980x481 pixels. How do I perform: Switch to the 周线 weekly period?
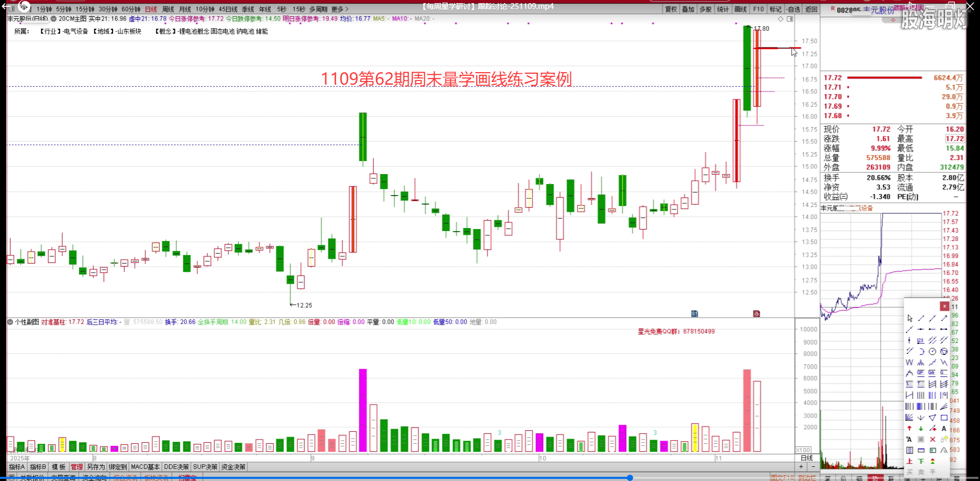pos(168,9)
